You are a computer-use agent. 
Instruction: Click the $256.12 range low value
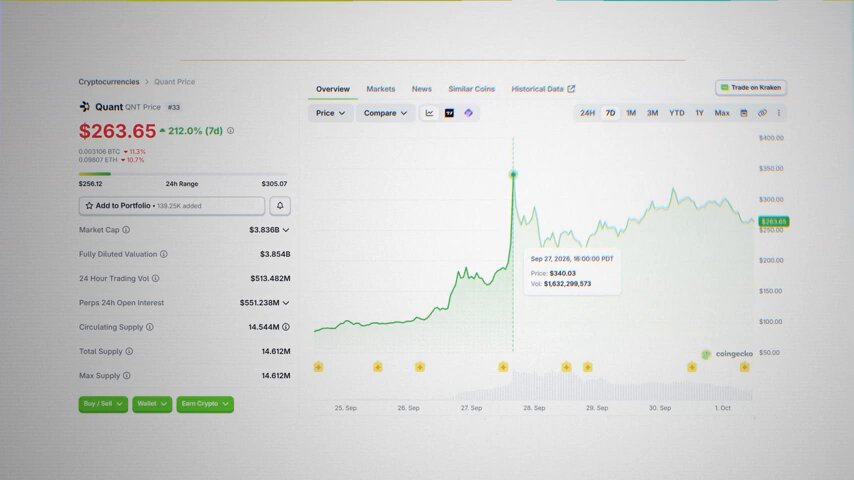pos(90,184)
